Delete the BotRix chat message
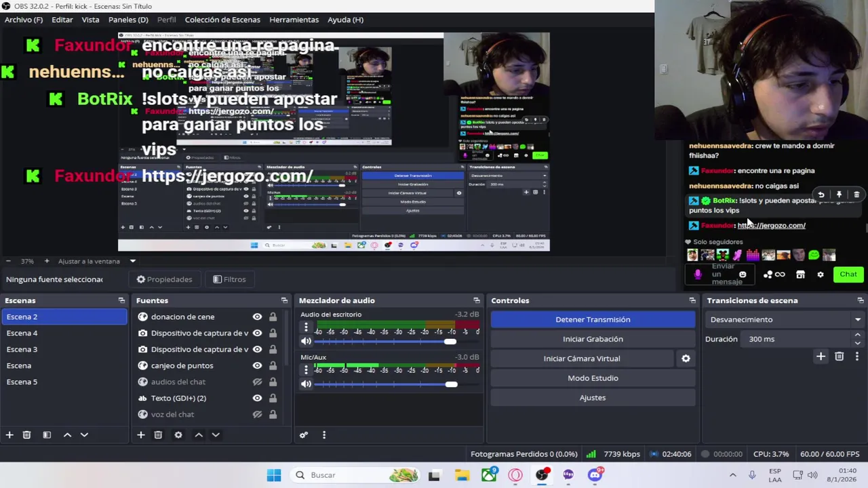 pyautogui.click(x=856, y=195)
